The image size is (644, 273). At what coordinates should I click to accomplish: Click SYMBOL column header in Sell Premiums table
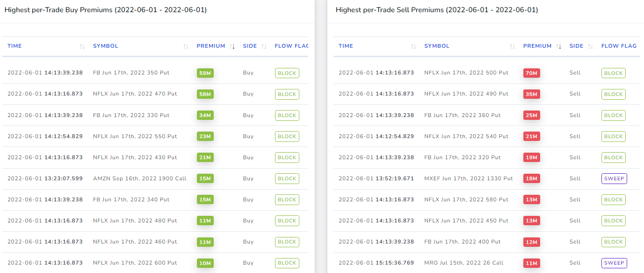coord(437,46)
